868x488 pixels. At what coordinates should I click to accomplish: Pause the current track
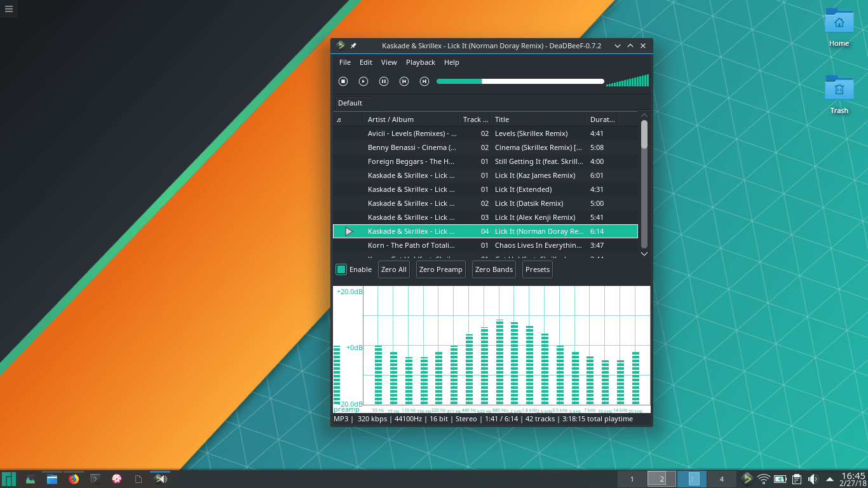pyautogui.click(x=384, y=81)
